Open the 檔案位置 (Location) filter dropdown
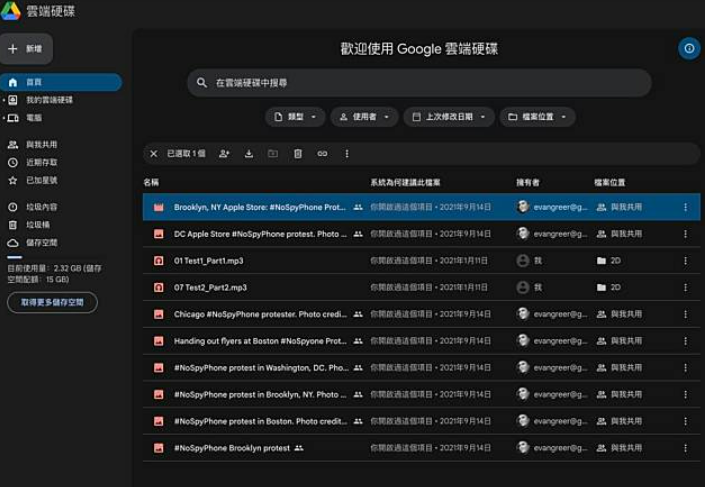 click(537, 117)
